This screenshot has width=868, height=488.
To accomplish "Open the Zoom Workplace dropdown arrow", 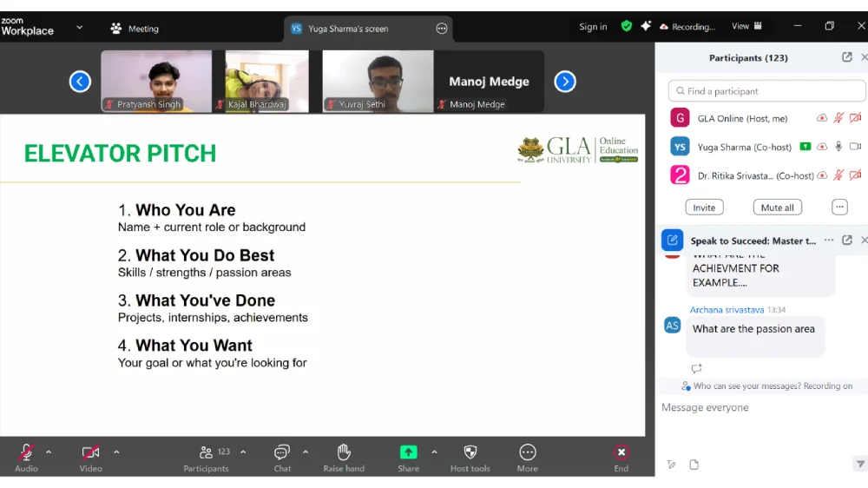I will tap(79, 28).
